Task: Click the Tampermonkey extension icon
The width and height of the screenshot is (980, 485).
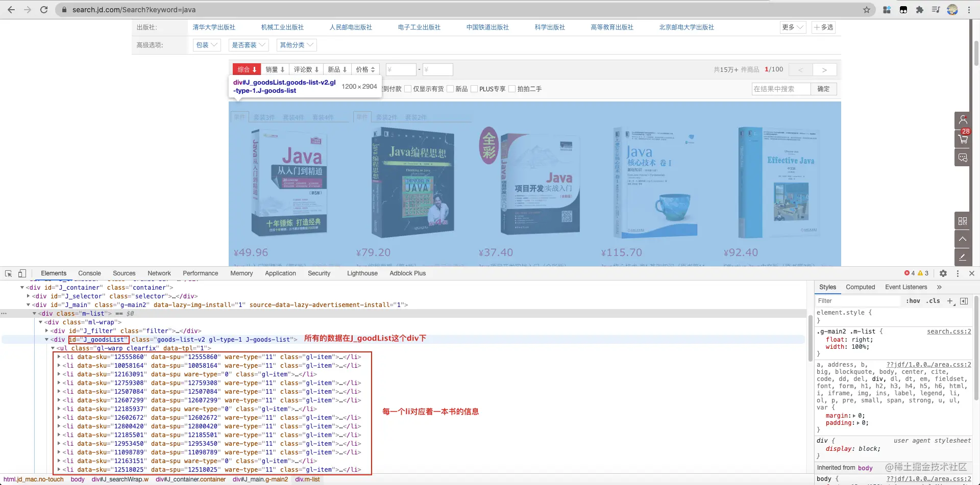Action: coord(903,10)
